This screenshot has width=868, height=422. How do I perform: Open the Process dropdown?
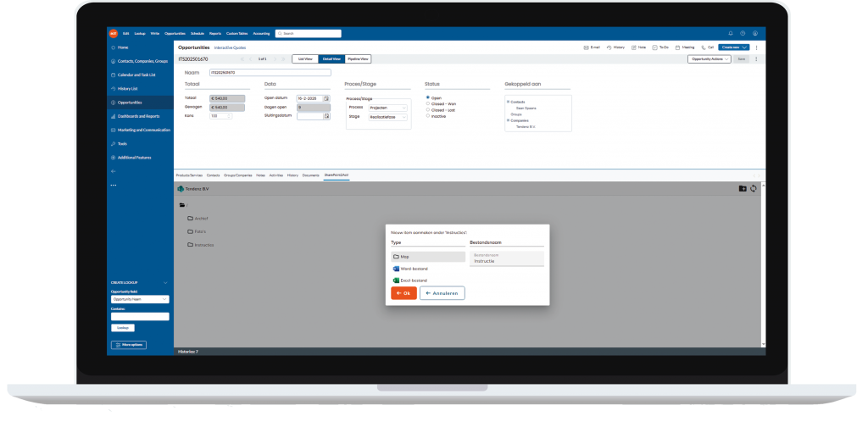pyautogui.click(x=388, y=108)
